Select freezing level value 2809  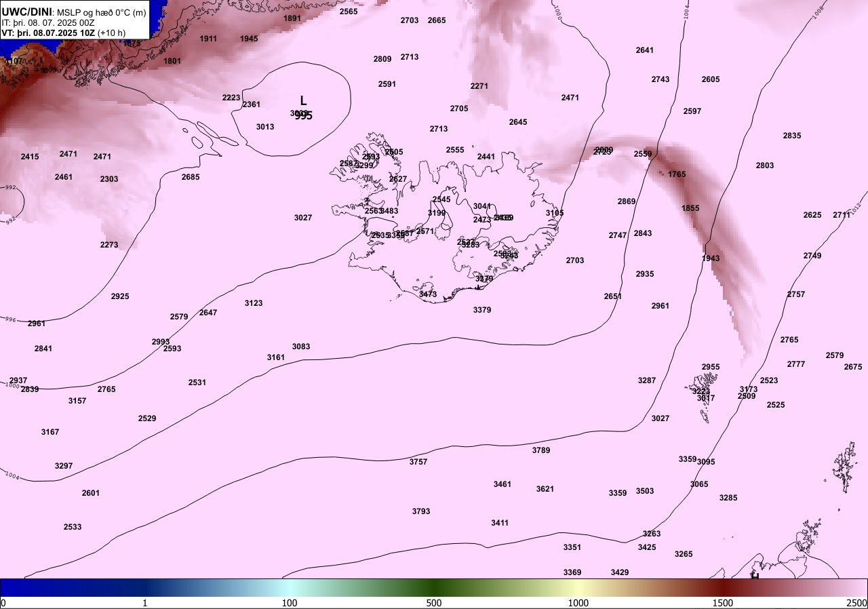coord(382,59)
